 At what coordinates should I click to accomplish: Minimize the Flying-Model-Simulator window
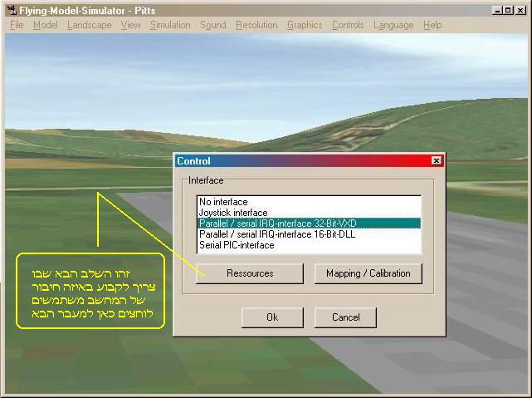pos(497,11)
